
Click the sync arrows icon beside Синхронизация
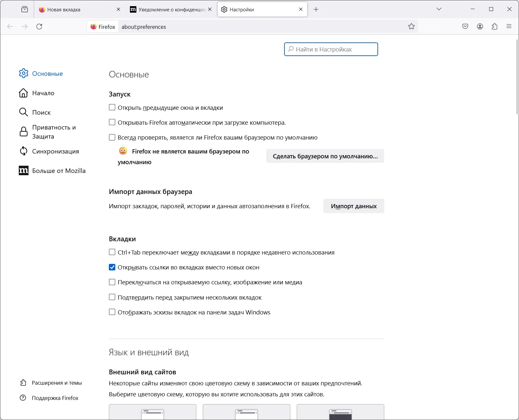23,151
